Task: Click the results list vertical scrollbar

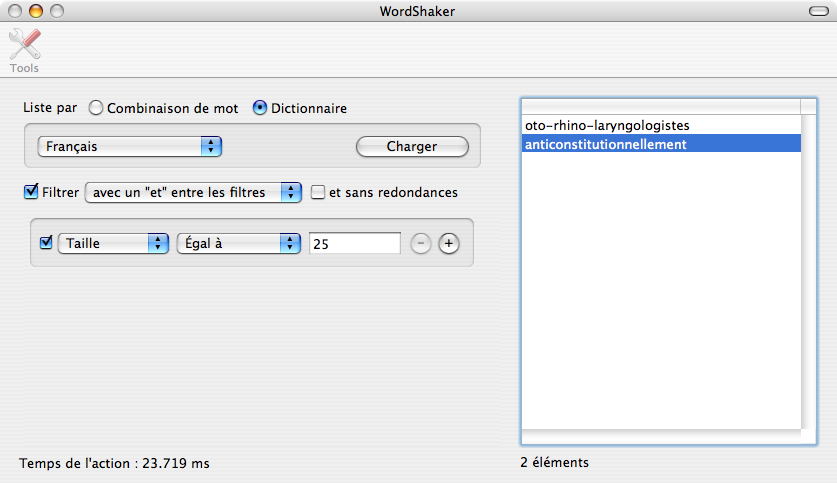Action: [x=809, y=270]
